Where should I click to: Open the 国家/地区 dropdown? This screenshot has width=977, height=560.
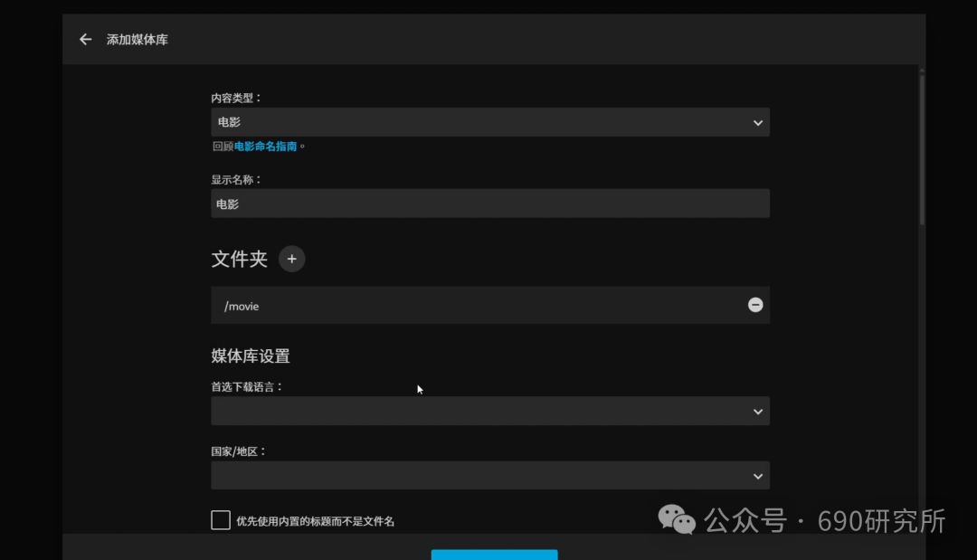490,476
